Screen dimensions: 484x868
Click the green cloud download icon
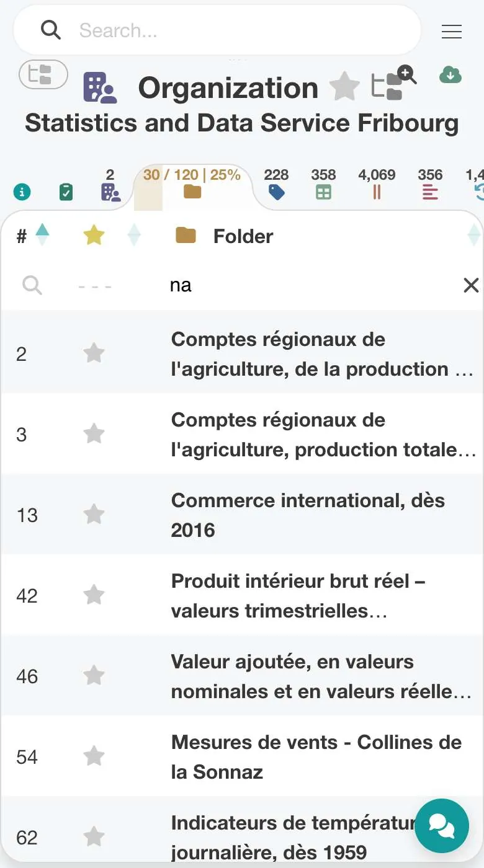(x=450, y=75)
